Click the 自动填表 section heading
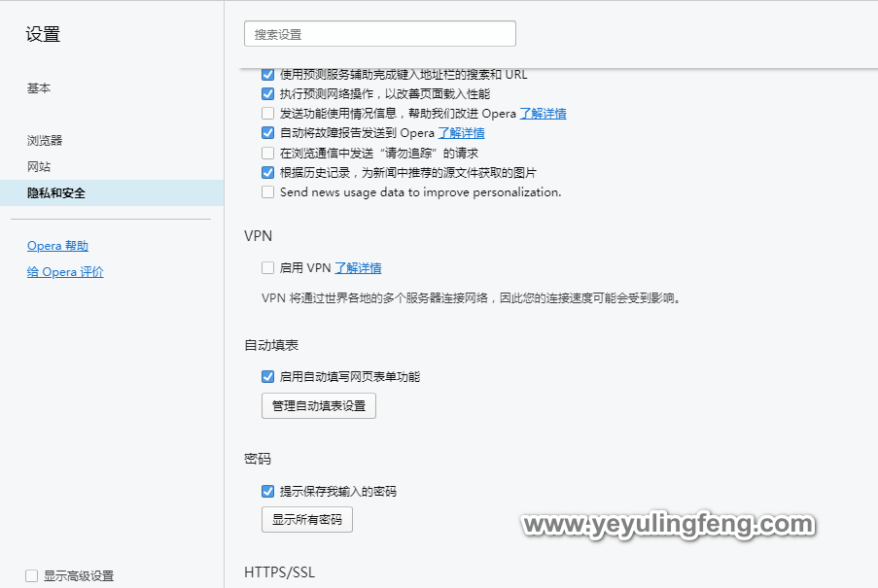This screenshot has height=588, width=878. click(x=271, y=345)
